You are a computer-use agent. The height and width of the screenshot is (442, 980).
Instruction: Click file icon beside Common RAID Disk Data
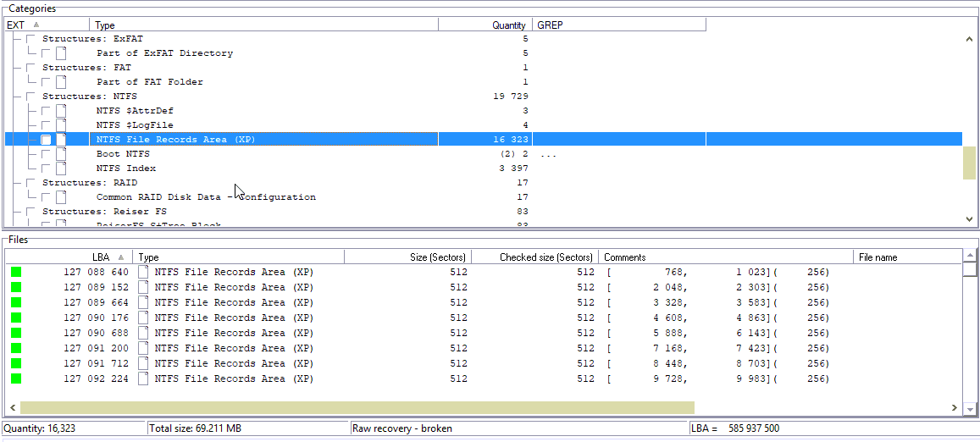pos(61,197)
